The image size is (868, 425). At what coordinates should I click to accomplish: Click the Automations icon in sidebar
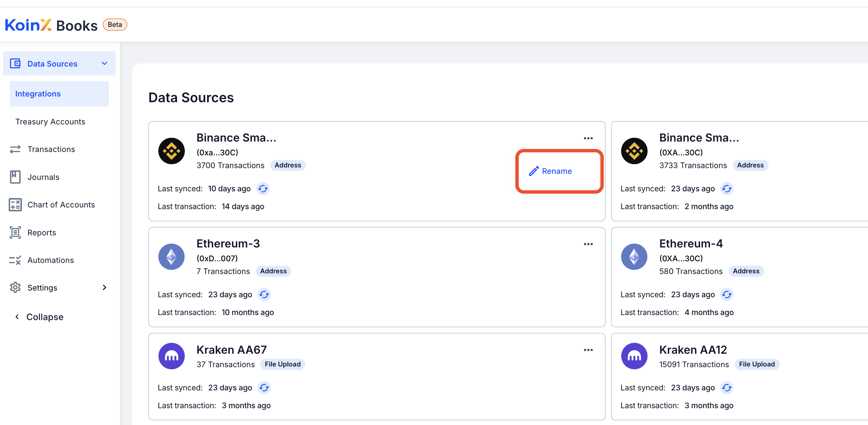[15, 260]
